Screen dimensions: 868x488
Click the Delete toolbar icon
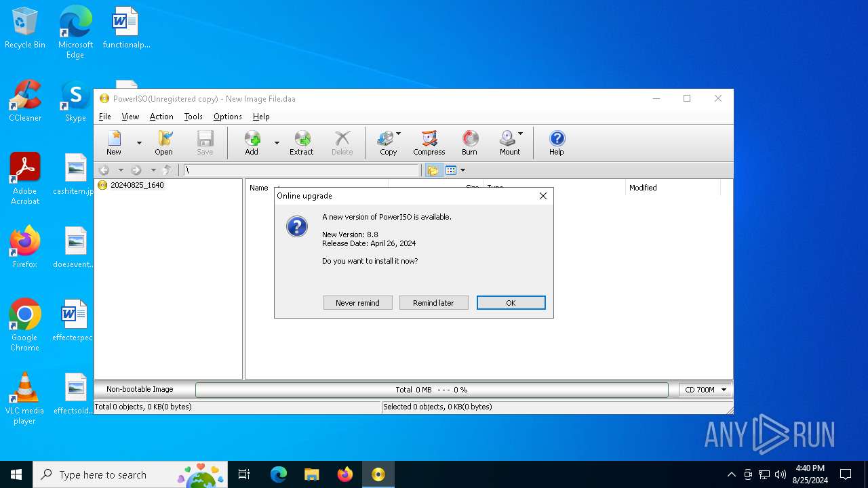[x=342, y=143]
